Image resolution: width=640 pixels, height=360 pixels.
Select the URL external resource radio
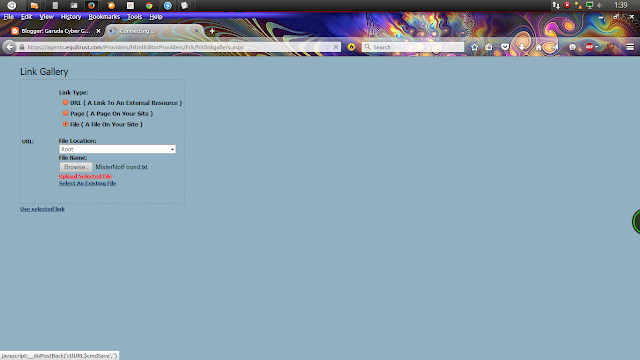(x=65, y=102)
